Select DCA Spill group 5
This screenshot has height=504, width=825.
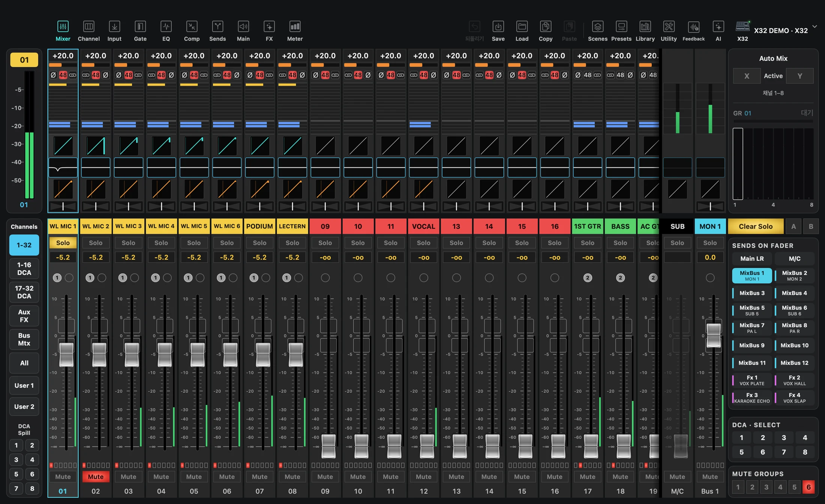[x=16, y=474]
